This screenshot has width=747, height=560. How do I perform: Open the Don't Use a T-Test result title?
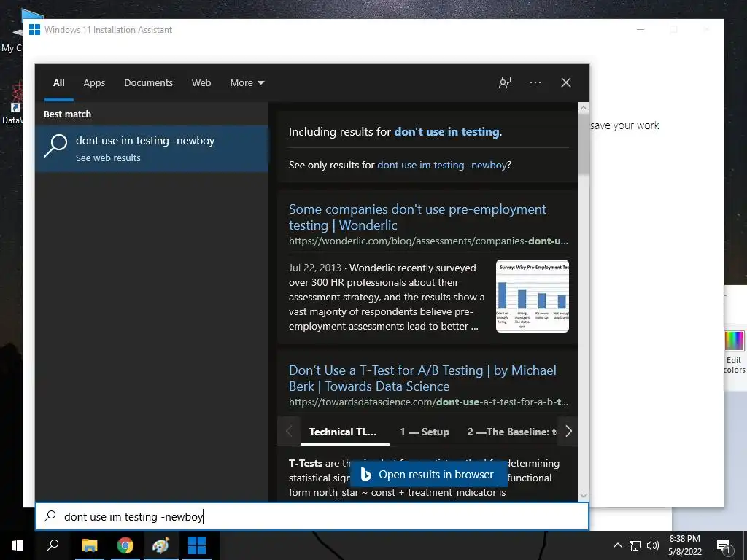[422, 378]
